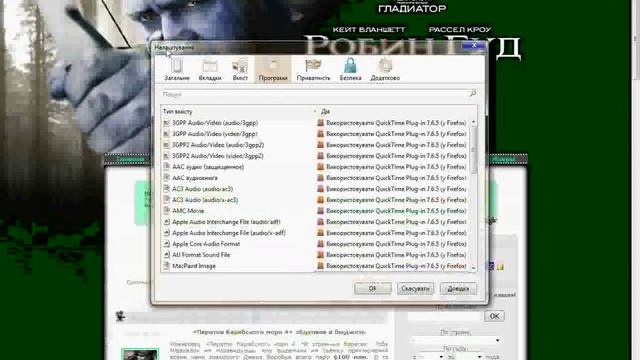640x360 pixels.
Task: Sort by the Тип вмісту column header
Action: pyautogui.click(x=239, y=111)
